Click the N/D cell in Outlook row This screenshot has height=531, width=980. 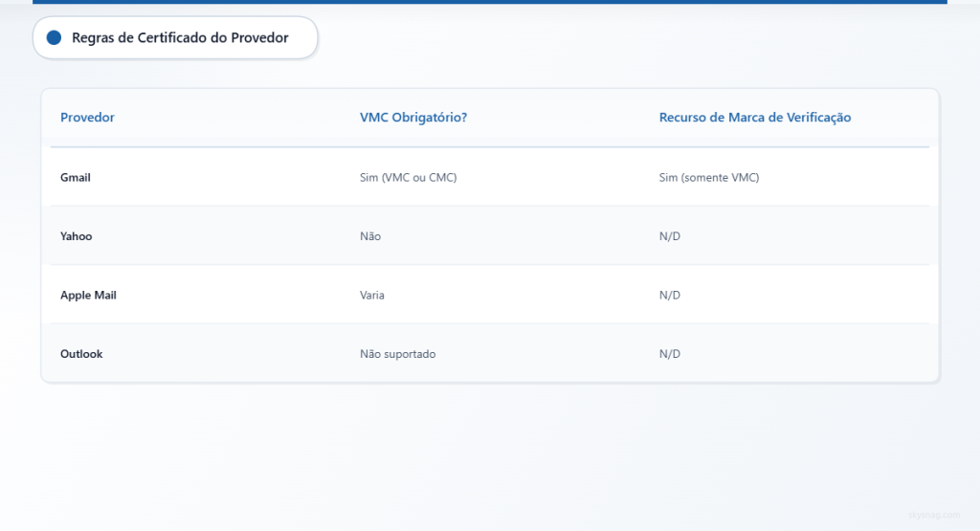click(x=669, y=354)
